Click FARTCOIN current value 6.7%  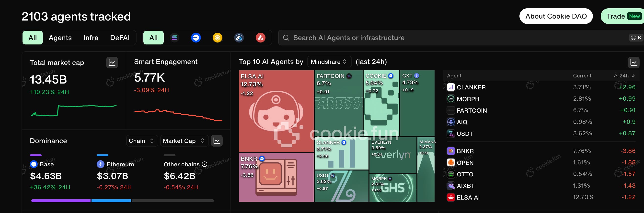click(x=580, y=110)
